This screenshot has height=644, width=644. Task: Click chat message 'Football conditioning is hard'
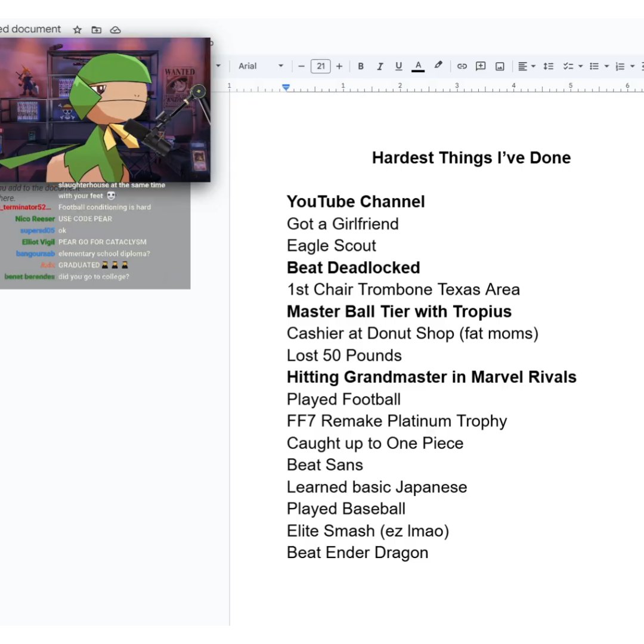pos(104,208)
